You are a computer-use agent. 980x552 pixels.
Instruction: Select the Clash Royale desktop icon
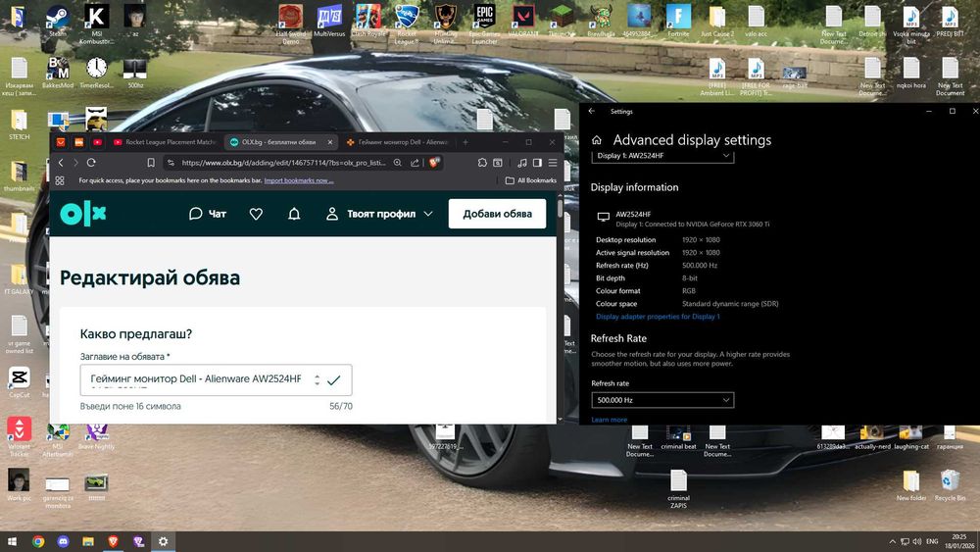point(368,20)
